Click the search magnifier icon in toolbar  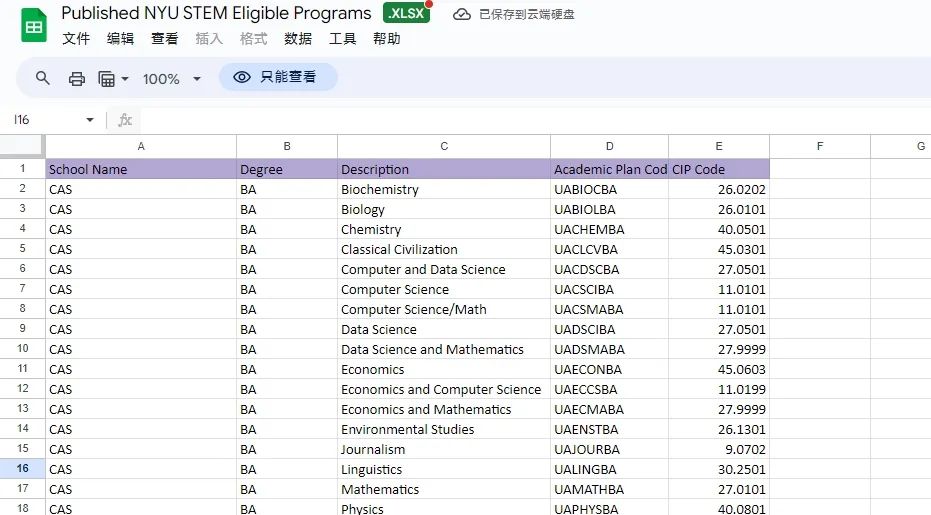pos(42,78)
